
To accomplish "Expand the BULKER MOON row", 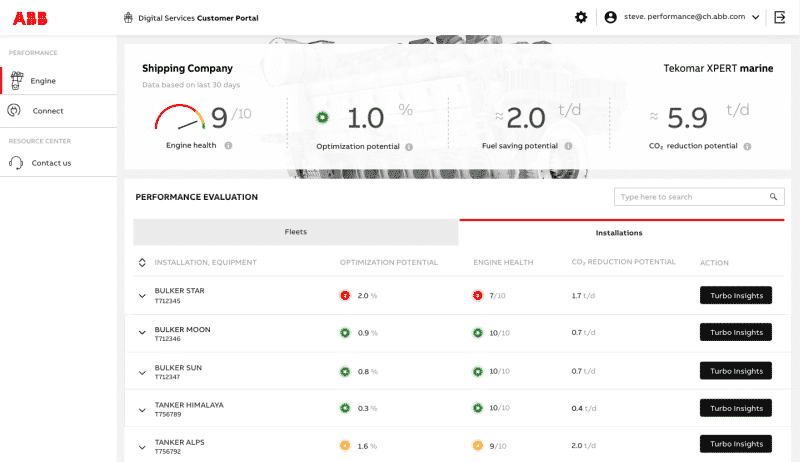I will tap(142, 333).
